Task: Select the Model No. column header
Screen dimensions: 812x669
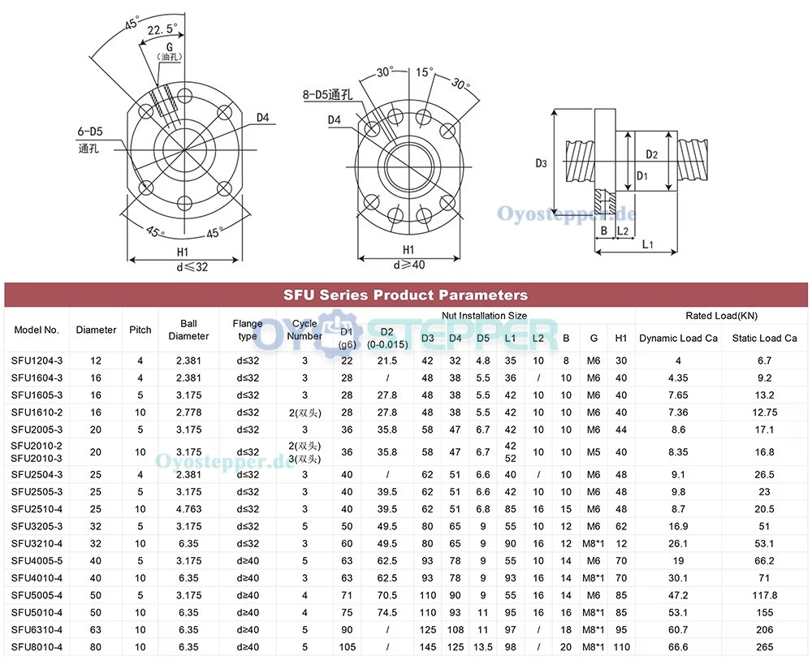Action: pos(37,330)
